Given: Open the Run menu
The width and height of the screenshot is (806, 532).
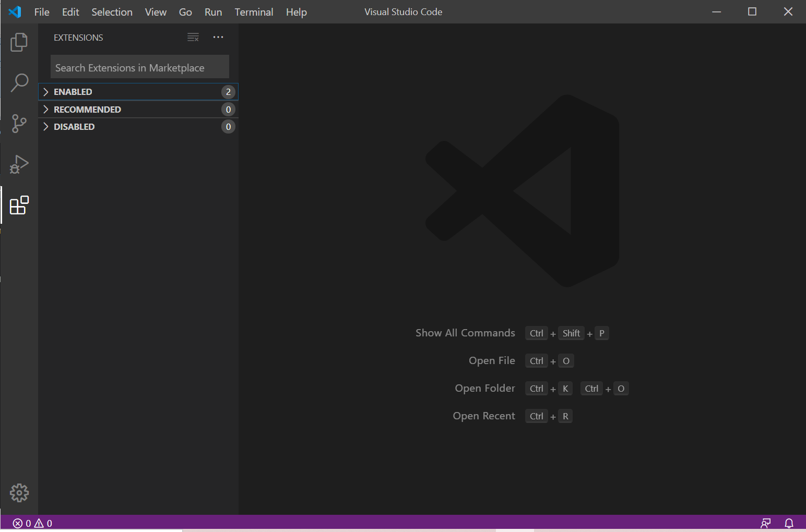Looking at the screenshot, I should 213,12.
